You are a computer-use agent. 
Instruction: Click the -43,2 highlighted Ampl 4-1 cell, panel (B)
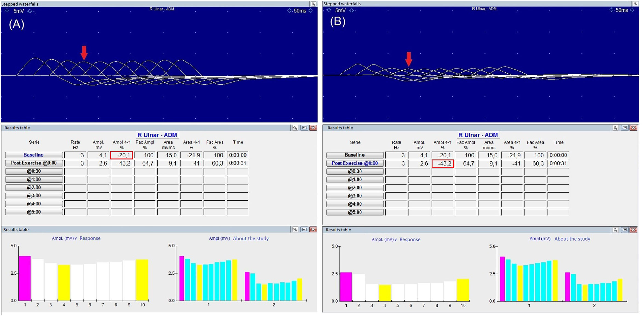442,164
